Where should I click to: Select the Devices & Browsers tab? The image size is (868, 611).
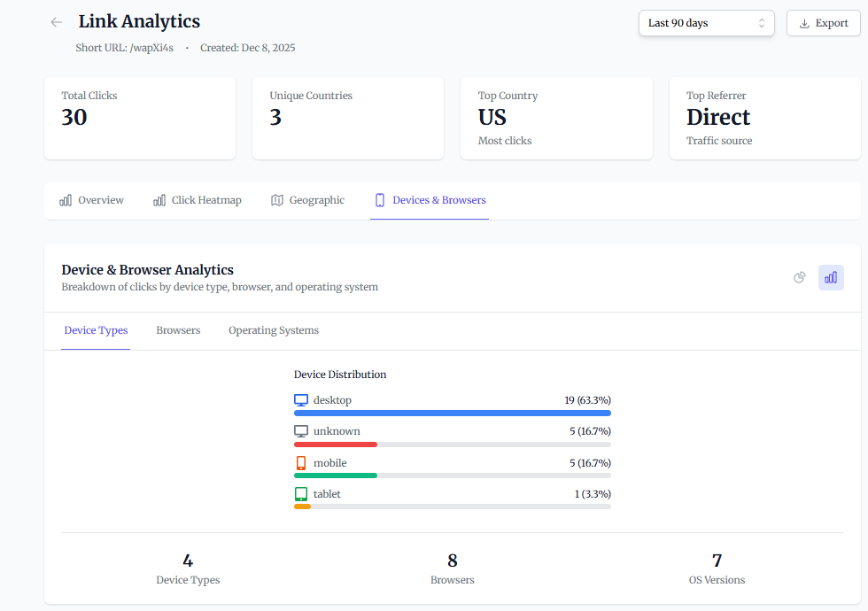coord(430,200)
